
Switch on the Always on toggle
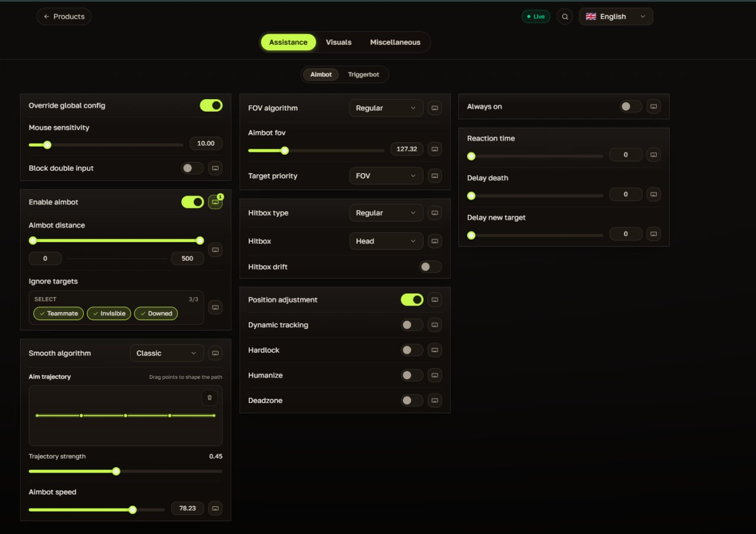coord(631,107)
